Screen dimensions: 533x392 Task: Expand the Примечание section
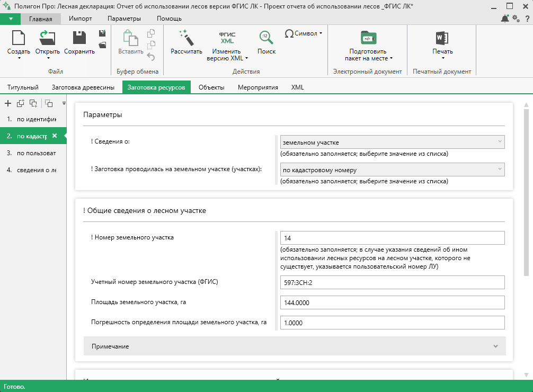point(295,346)
